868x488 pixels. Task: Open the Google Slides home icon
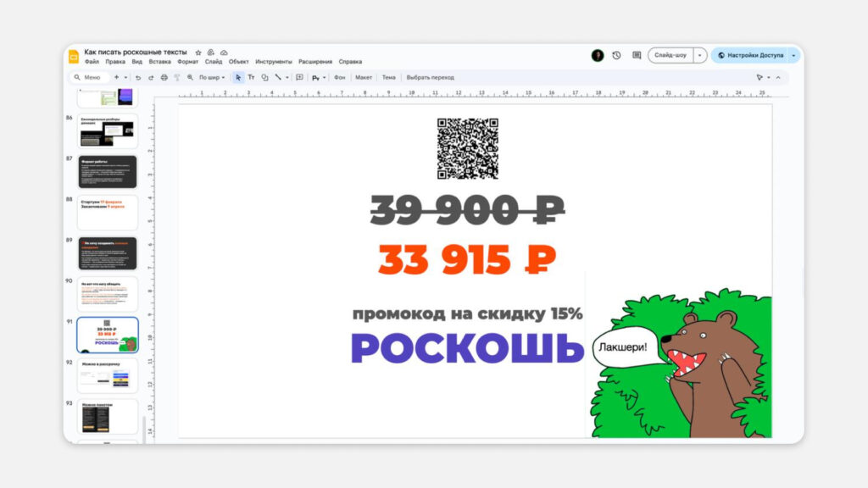pos(74,57)
